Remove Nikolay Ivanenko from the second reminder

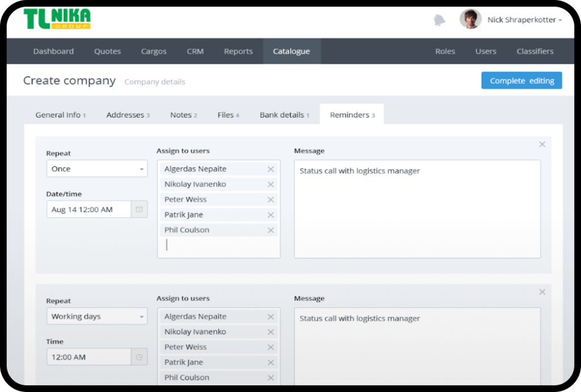click(272, 331)
